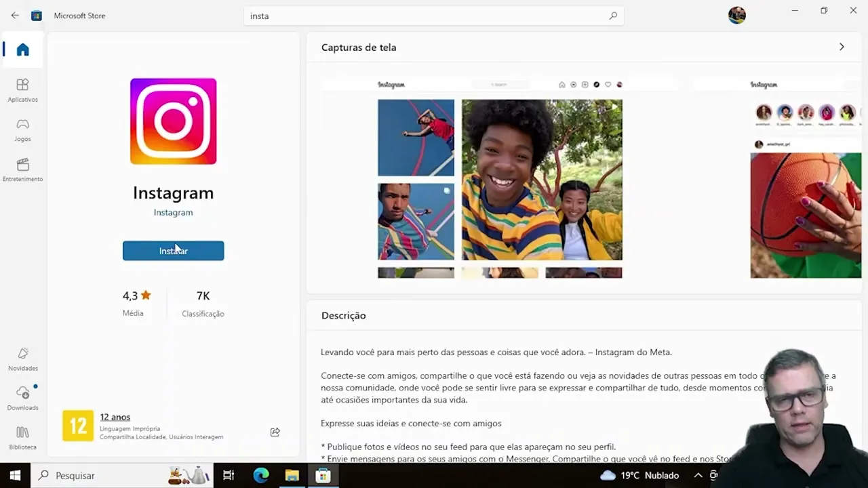Click the Instagram publisher link
Image resolution: width=868 pixels, height=488 pixels.
pos(173,212)
